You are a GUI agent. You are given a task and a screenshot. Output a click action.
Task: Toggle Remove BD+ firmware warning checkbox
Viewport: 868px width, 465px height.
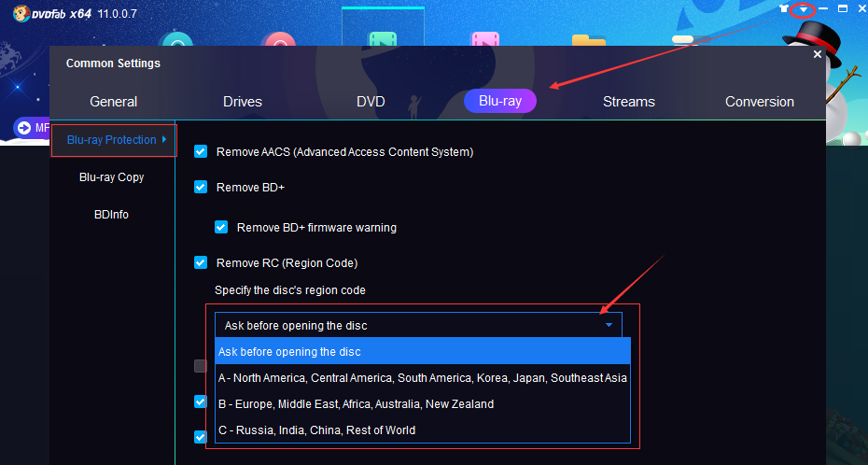(221, 227)
